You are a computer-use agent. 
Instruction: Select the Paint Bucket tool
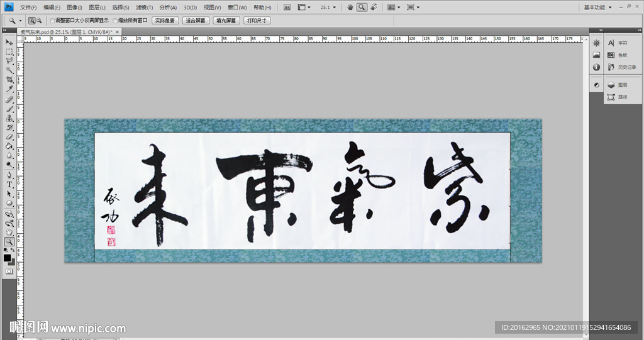[9, 146]
